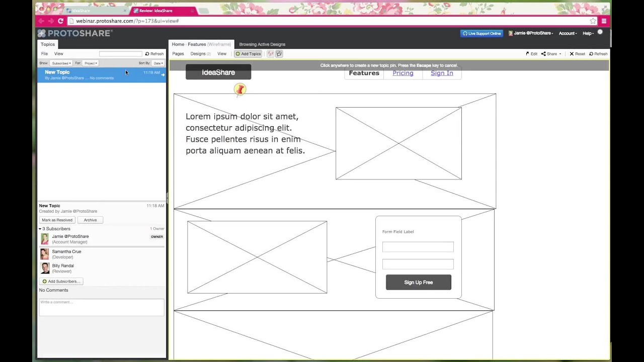The image size is (644, 362).
Task: Click Mark as Resolved button
Action: click(57, 220)
